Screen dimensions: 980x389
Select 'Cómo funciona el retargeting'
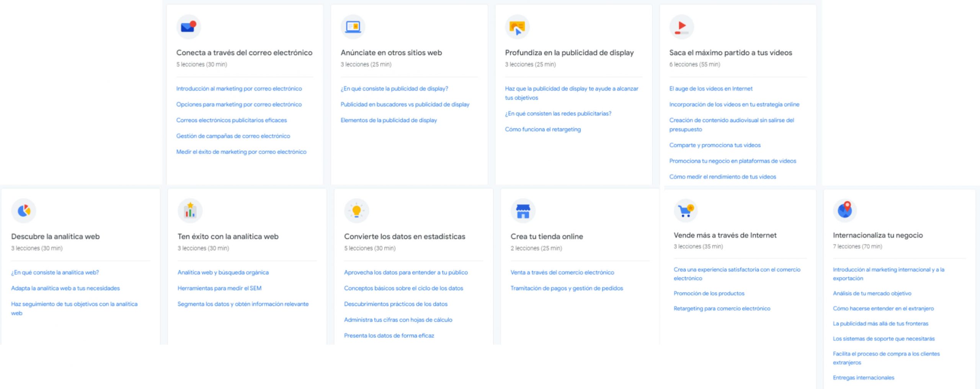[x=543, y=129]
